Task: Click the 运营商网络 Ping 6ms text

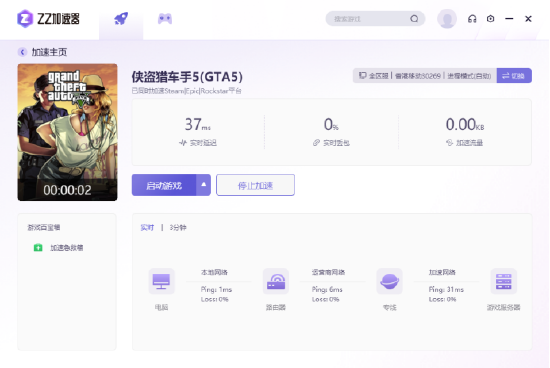Action: pos(327,289)
